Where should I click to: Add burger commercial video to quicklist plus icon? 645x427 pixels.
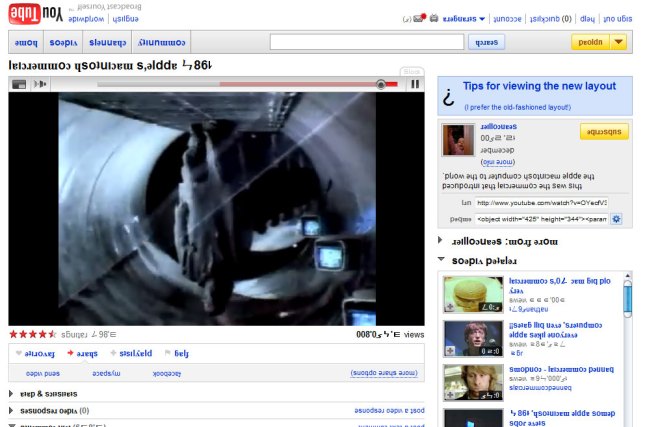tap(450, 307)
